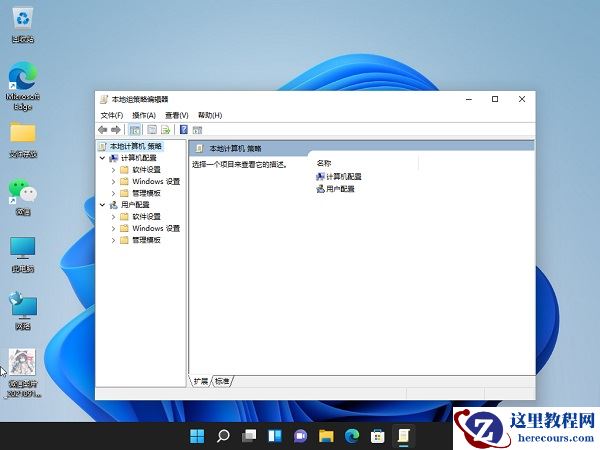The image size is (600, 450).
Task: Toggle the action pane toolbar icon
Action: (197, 130)
